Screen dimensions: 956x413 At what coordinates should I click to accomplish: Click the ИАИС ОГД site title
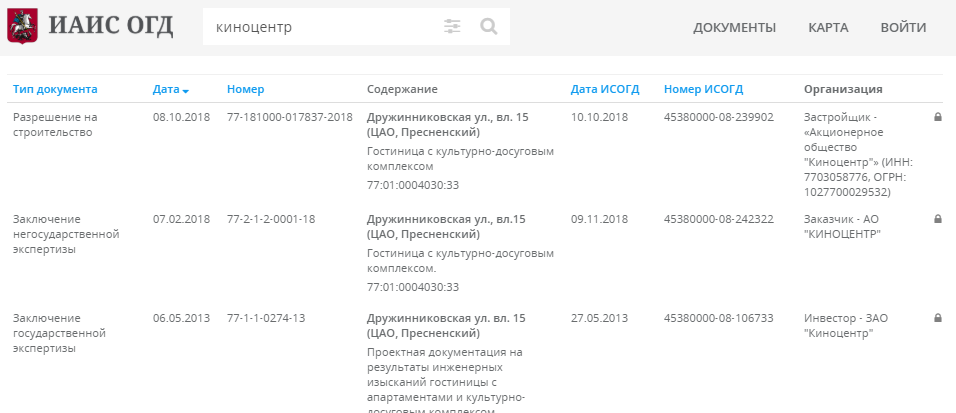click(110, 27)
